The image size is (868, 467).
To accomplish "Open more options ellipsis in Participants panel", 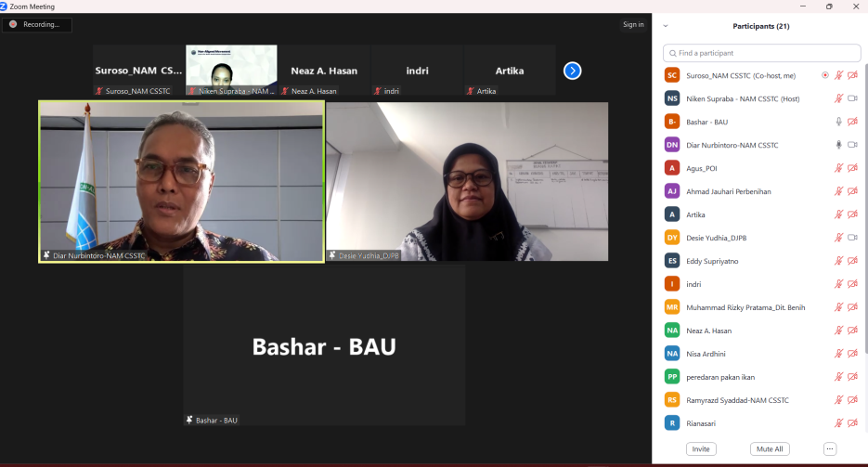I will [830, 449].
